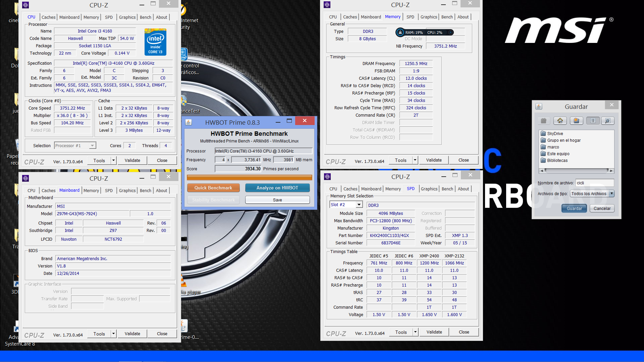Screen dimensions: 644x362
Task: Click the new folder icon in Guardar dialog
Action: coord(576,121)
